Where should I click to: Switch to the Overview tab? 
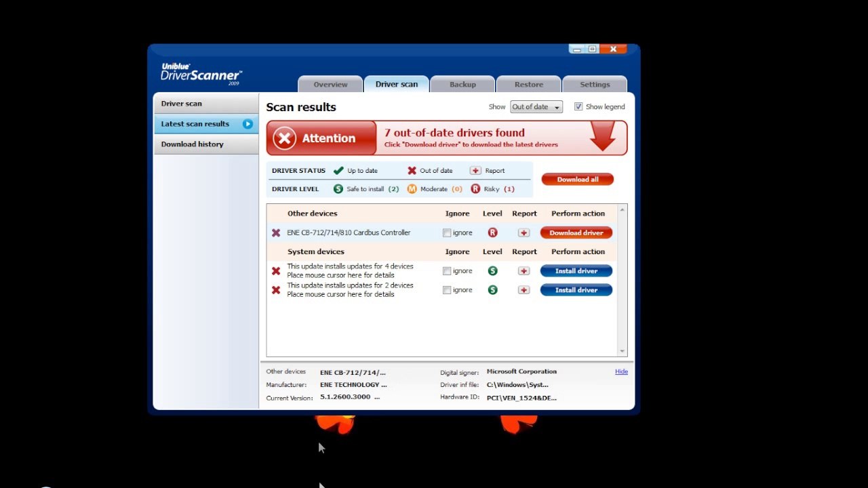(330, 84)
